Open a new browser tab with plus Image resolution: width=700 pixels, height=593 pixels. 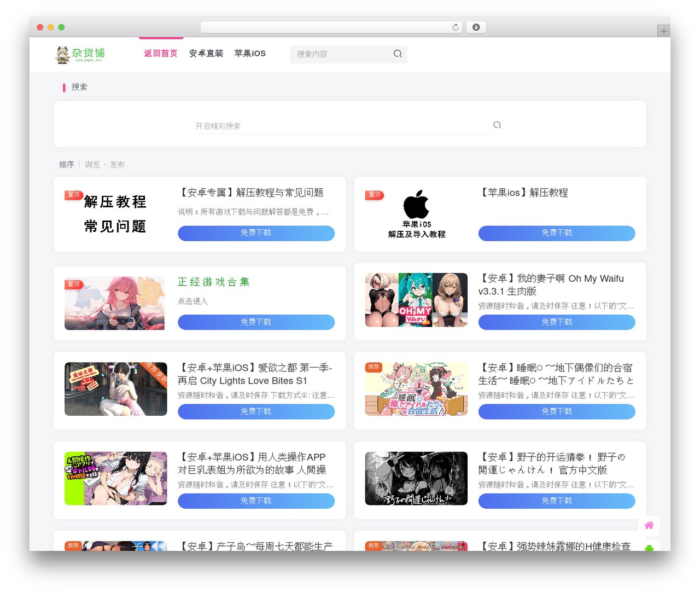(x=663, y=31)
